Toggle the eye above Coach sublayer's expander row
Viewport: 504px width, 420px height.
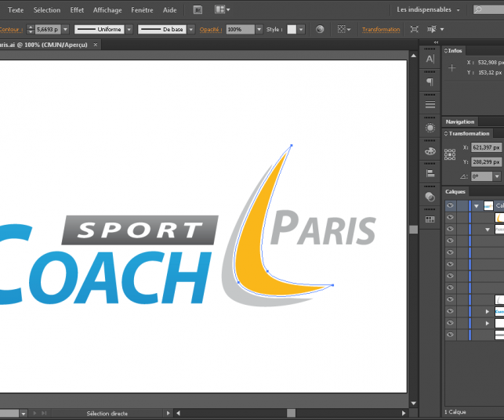[x=451, y=299]
